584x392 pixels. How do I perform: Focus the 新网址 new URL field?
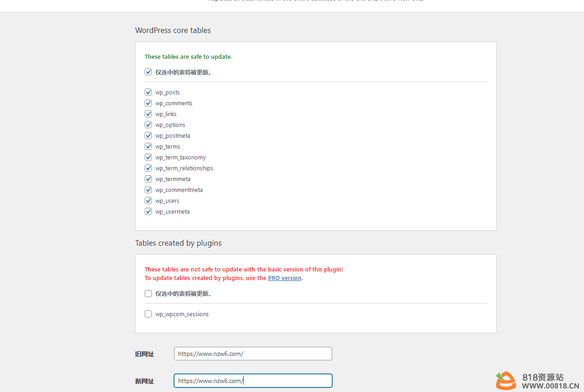[x=253, y=381]
